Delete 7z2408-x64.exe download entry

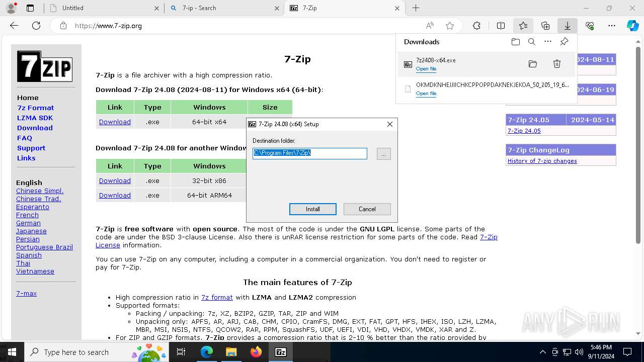557,64
